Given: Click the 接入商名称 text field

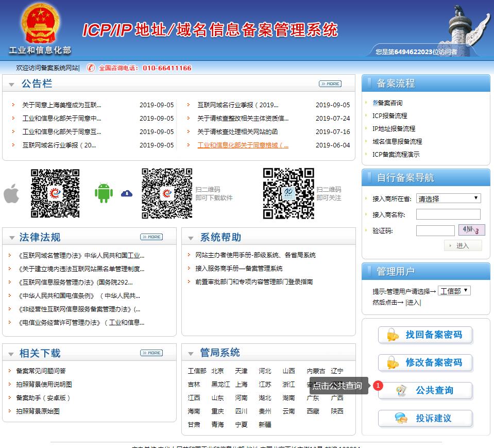Looking at the screenshot, I should point(448,214).
